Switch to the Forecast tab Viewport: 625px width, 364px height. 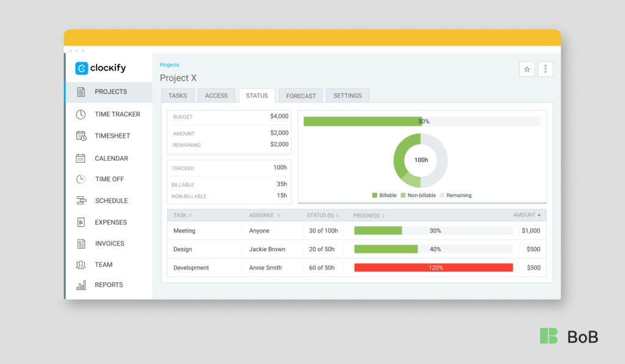coord(300,95)
